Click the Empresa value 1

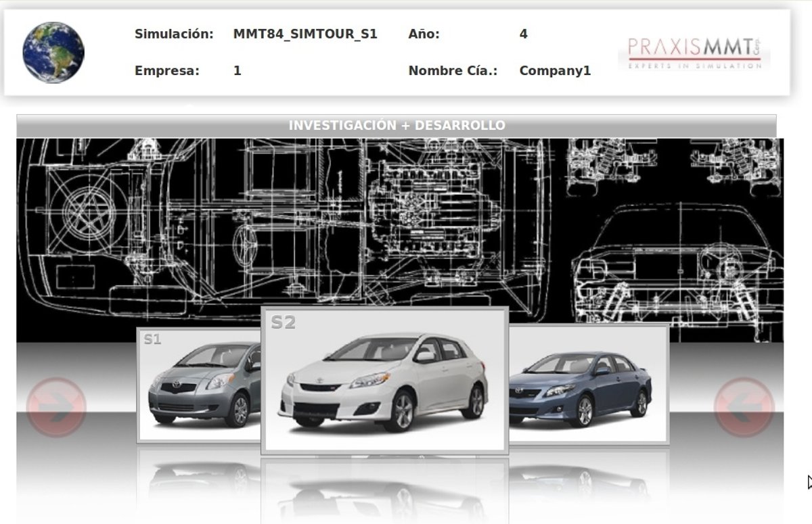237,70
